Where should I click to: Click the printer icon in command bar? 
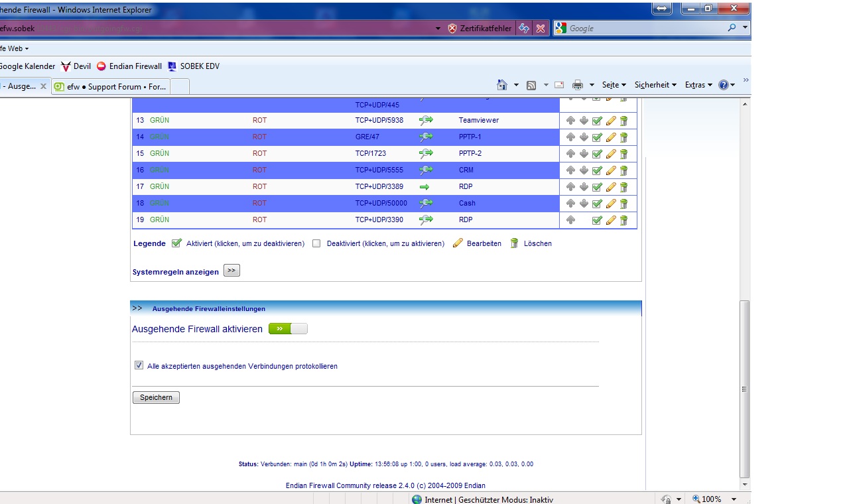578,85
